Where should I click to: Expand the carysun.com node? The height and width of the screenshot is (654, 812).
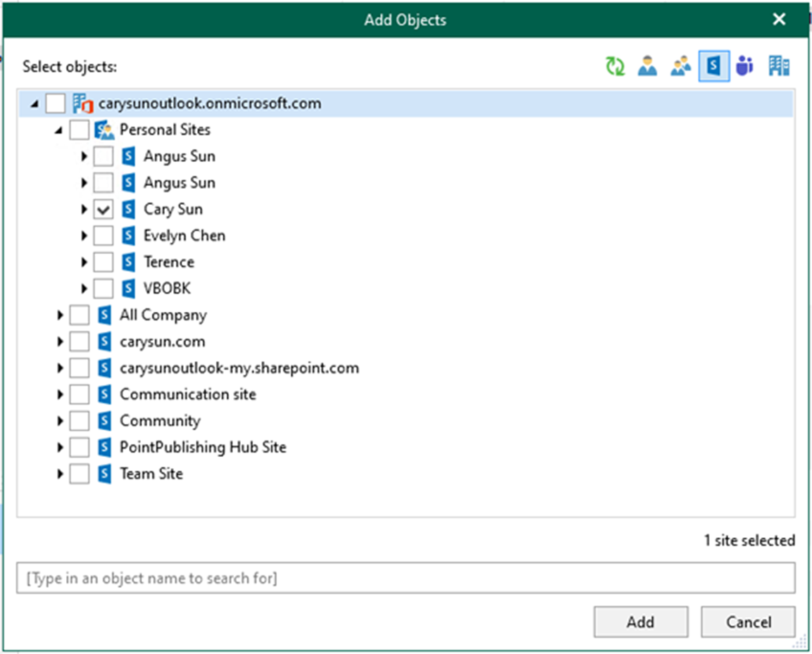click(x=60, y=341)
